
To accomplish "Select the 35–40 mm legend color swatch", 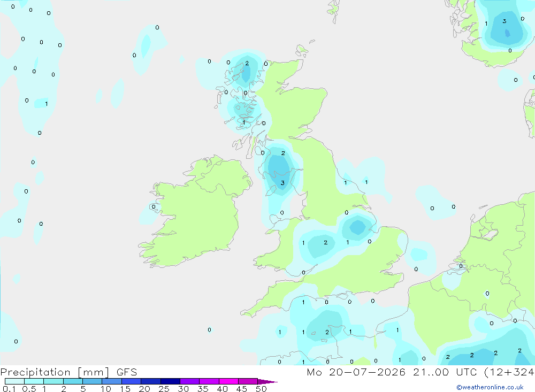I will pos(209,381).
